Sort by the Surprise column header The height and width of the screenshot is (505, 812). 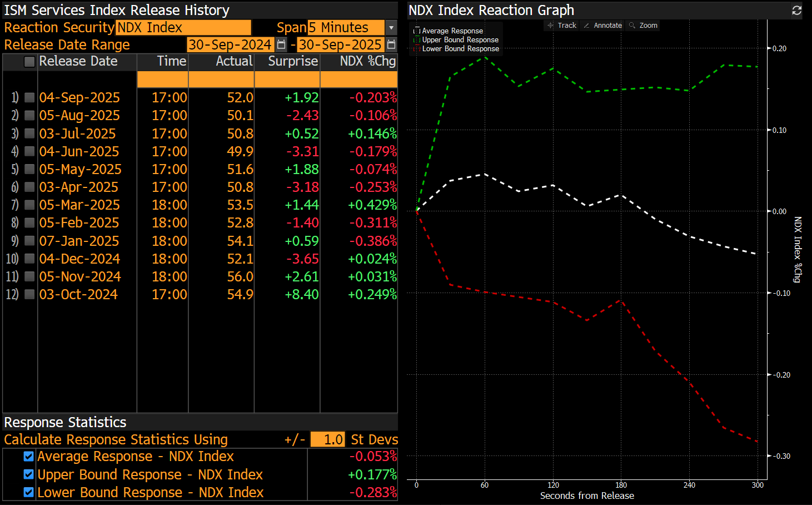[292, 61]
